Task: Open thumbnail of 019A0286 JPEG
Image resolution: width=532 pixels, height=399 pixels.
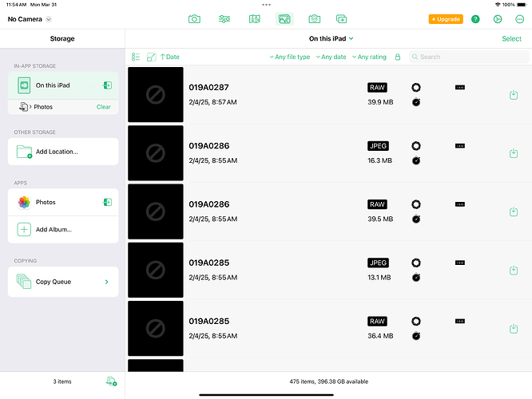Action: [156, 153]
